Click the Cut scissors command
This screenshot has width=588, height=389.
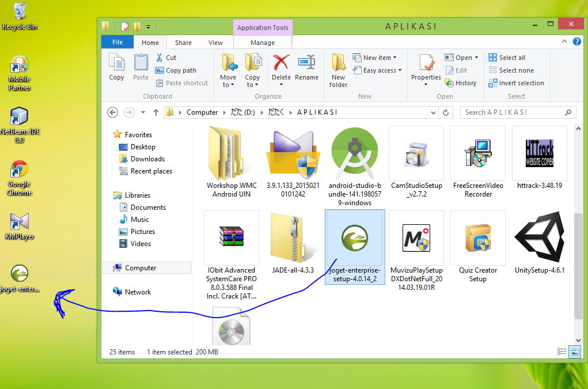pyautogui.click(x=166, y=58)
